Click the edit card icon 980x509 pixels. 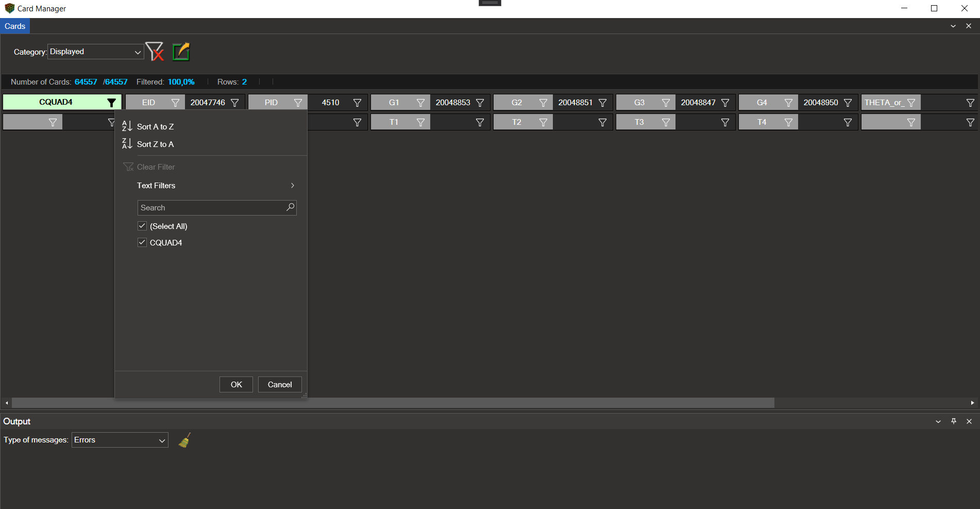point(181,52)
